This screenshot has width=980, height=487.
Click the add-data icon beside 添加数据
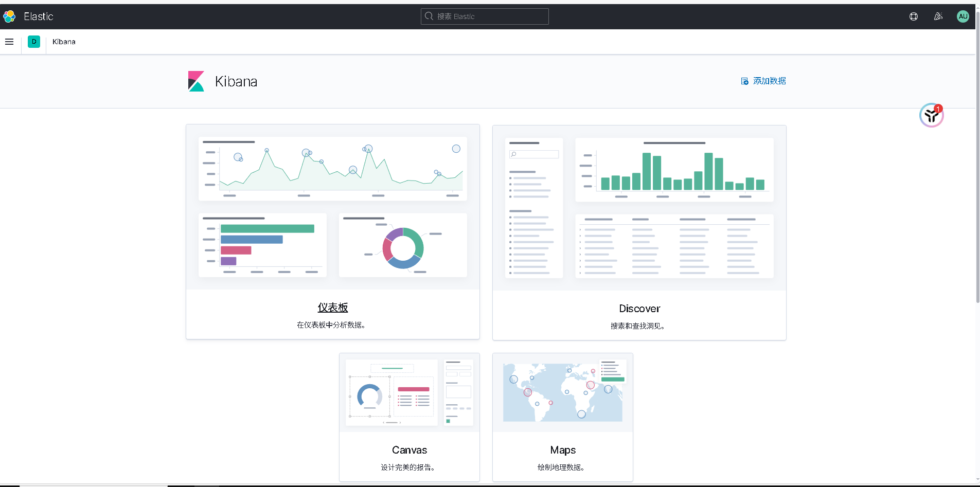point(744,81)
